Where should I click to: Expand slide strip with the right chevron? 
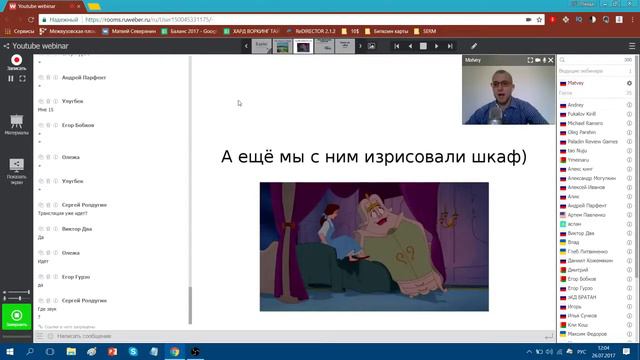[x=360, y=46]
